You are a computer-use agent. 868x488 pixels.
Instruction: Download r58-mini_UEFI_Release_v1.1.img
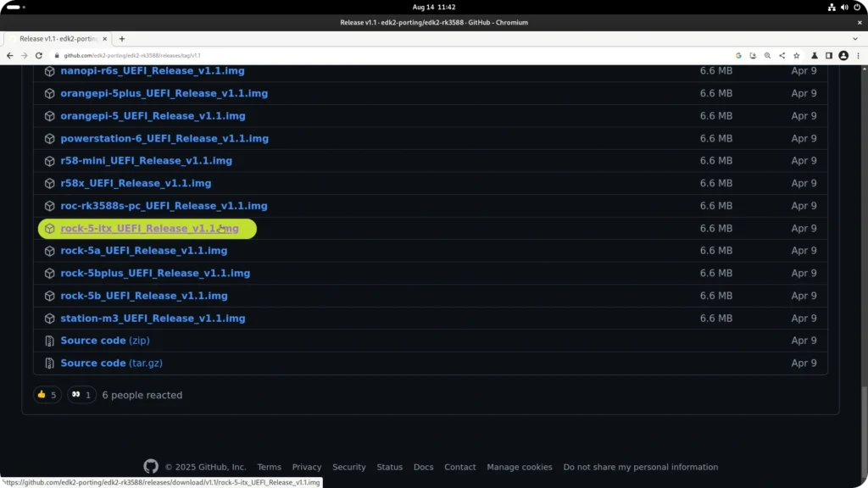146,160
